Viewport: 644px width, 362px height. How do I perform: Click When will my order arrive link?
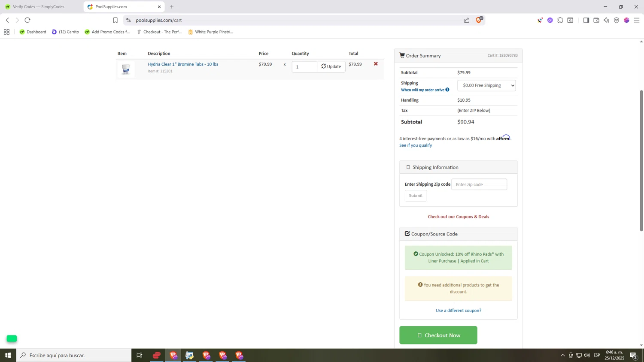[422, 90]
